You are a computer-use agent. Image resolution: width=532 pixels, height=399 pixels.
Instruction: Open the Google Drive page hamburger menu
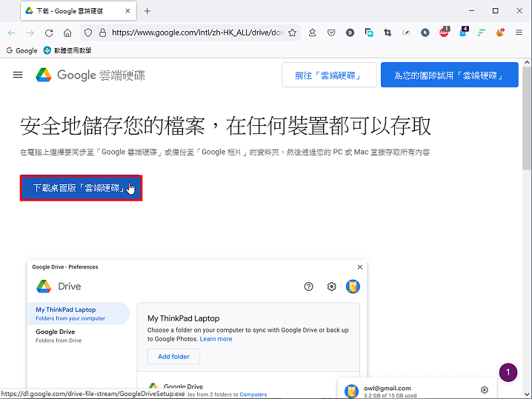click(18, 75)
